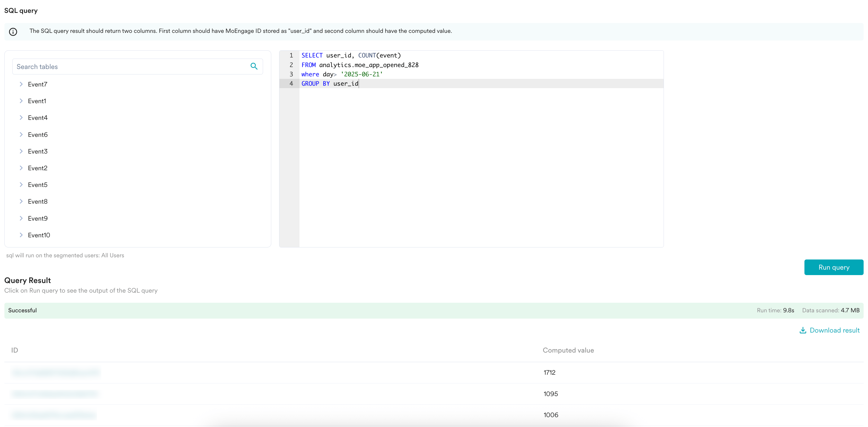This screenshot has height=427, width=868.
Task: Place cursor on SELECT user_id line in editor
Action: point(351,56)
